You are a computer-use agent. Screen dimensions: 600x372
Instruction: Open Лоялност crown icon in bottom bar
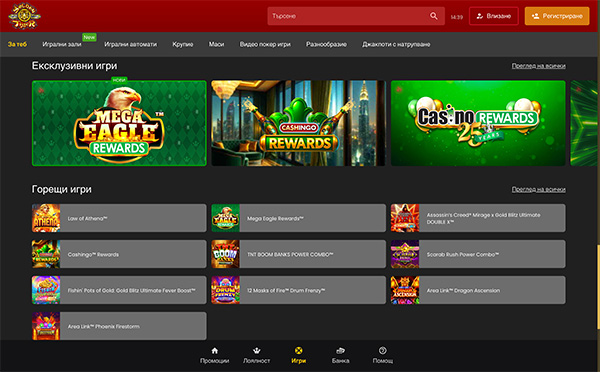(257, 351)
